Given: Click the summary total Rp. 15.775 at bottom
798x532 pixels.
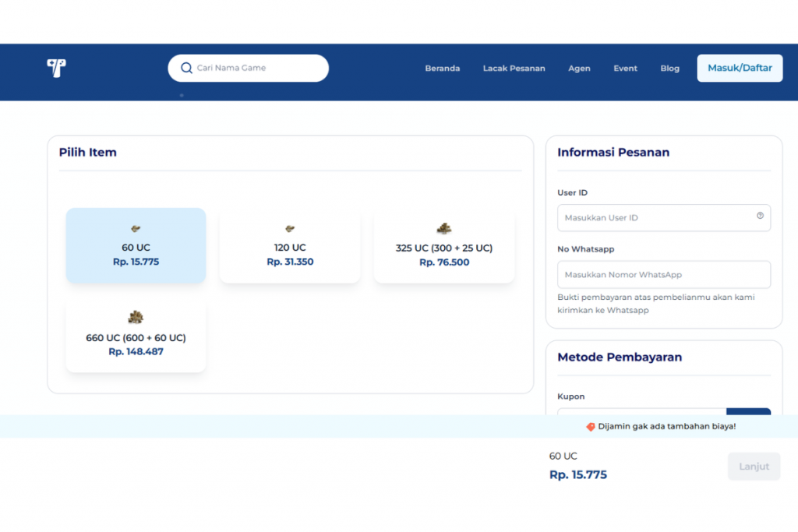Looking at the screenshot, I should pos(578,475).
